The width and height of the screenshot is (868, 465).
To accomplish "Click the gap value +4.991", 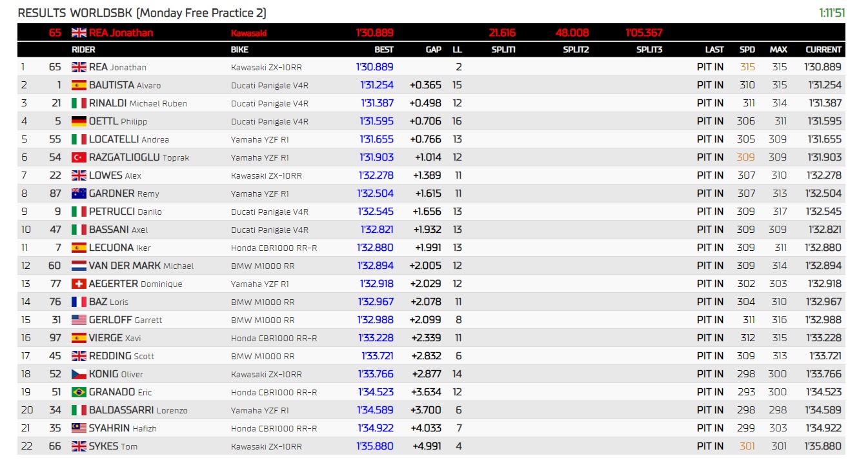I will 427,446.
